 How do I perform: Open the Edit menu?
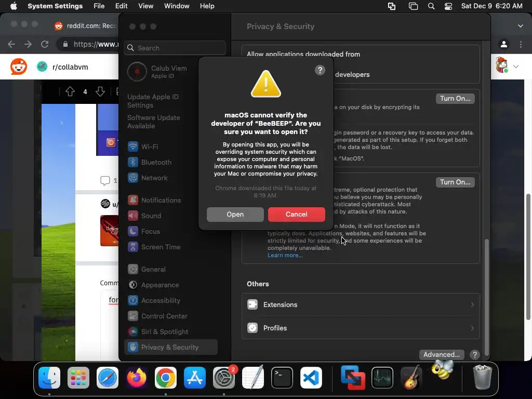tap(121, 6)
